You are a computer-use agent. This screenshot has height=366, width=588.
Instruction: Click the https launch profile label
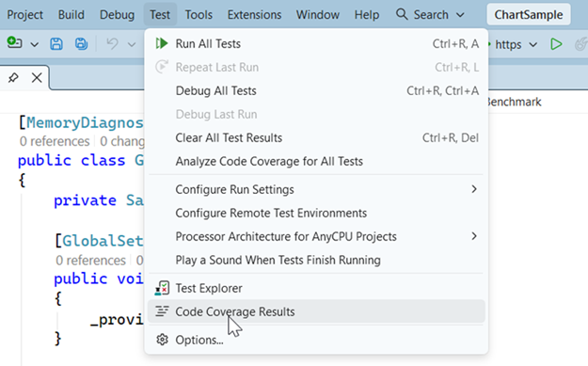pos(508,44)
